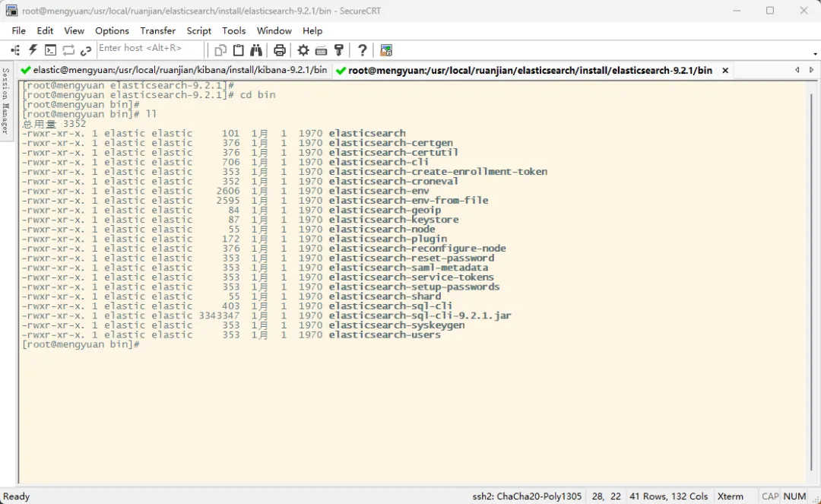Image resolution: width=821 pixels, height=504 pixels.
Task: Click the Quick Connect lightning icon
Action: pos(33,50)
